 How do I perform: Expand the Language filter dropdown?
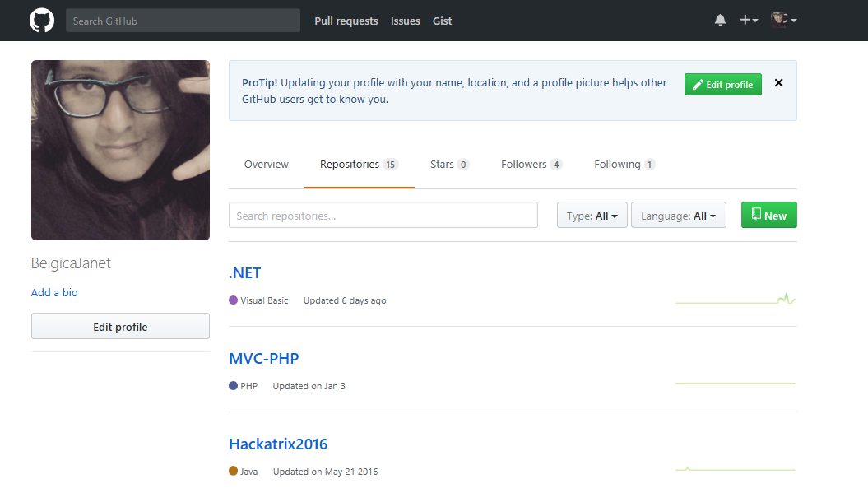coord(678,216)
